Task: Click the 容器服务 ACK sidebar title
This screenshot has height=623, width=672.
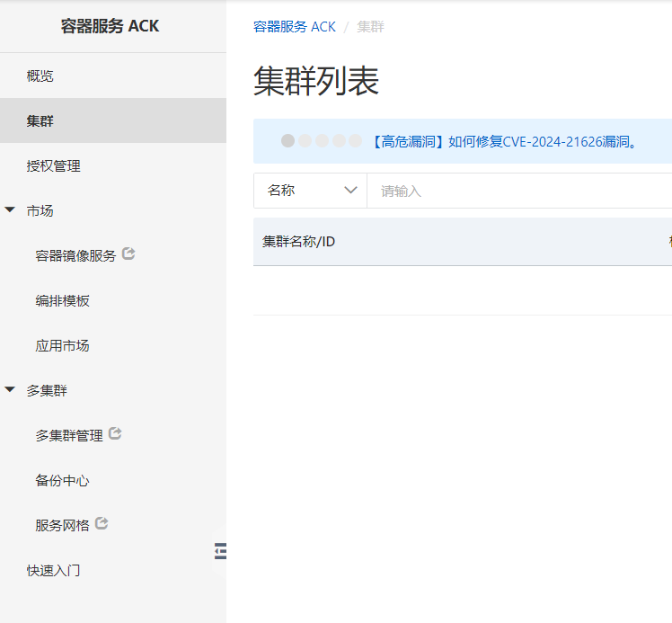Action: (110, 26)
